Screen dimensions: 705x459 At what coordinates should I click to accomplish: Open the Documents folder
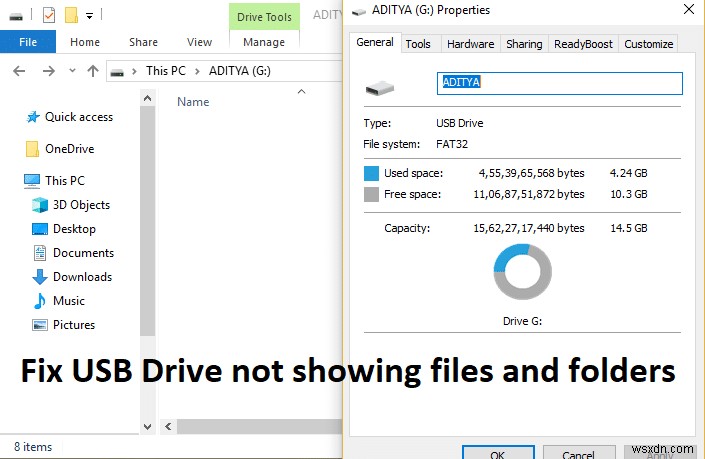click(84, 253)
